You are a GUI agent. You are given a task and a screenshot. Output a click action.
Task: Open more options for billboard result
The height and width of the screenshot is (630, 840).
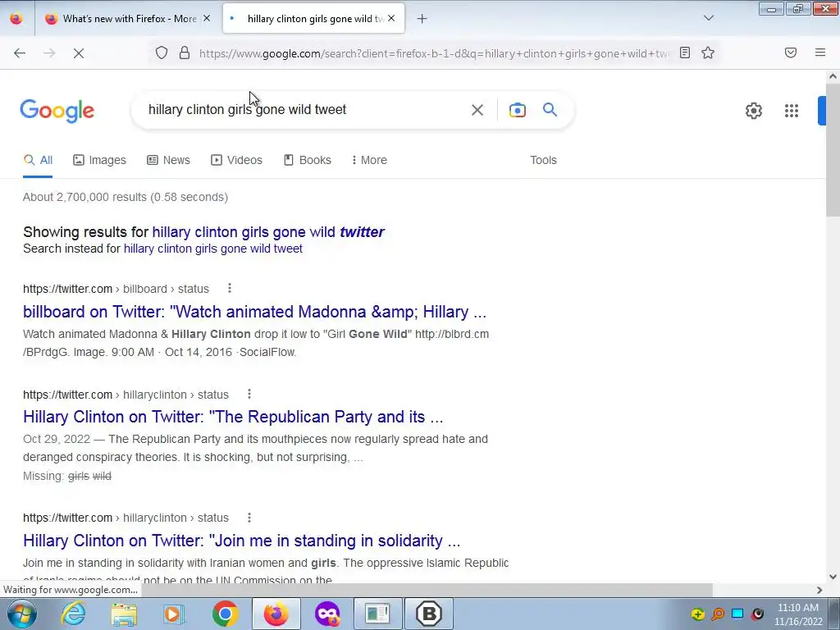tap(230, 288)
